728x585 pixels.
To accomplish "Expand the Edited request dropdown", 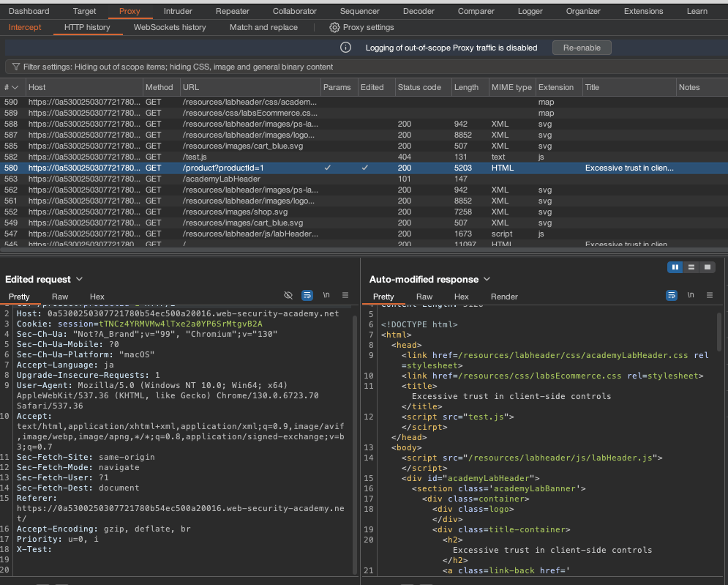I will point(80,279).
